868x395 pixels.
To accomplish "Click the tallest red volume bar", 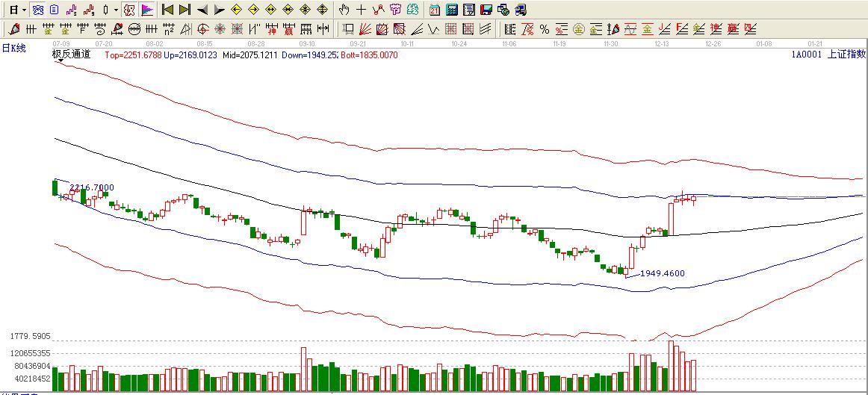I will click(671, 366).
